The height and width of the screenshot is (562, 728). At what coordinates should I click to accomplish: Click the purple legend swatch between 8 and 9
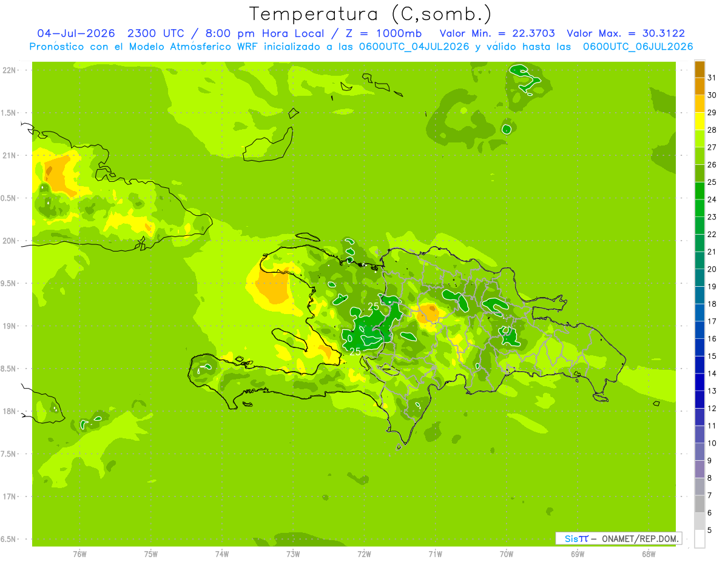tap(699, 469)
